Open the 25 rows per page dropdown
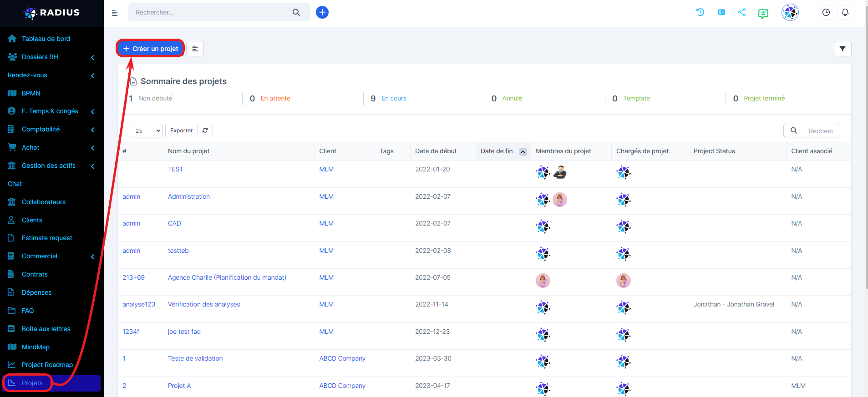This screenshot has width=868, height=397. [x=146, y=131]
